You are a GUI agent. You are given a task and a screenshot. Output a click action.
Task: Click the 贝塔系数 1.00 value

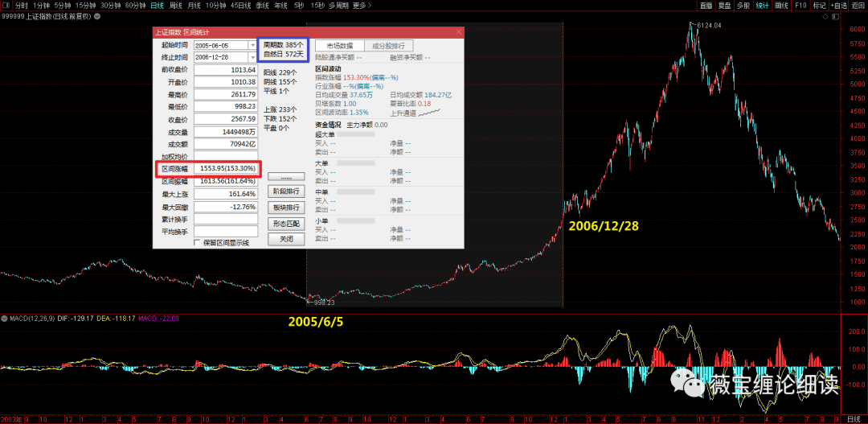(x=350, y=104)
